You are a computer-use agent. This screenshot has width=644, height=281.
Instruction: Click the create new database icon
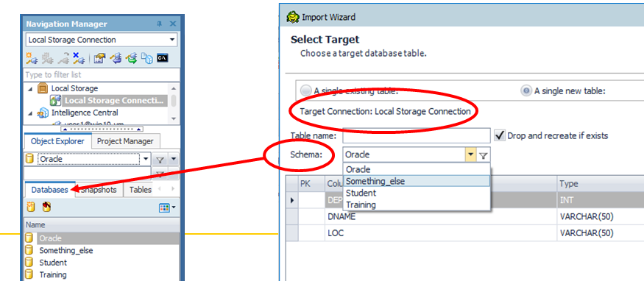coord(31,207)
